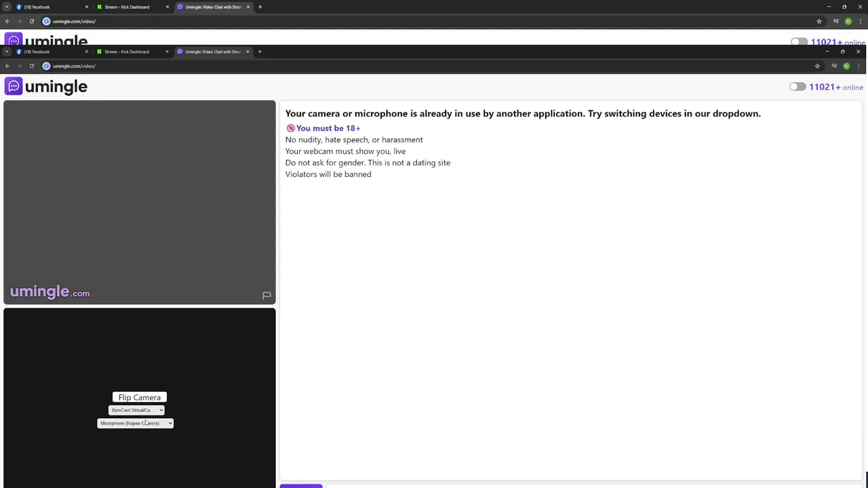Click the Flip Camera button

pyautogui.click(x=140, y=397)
